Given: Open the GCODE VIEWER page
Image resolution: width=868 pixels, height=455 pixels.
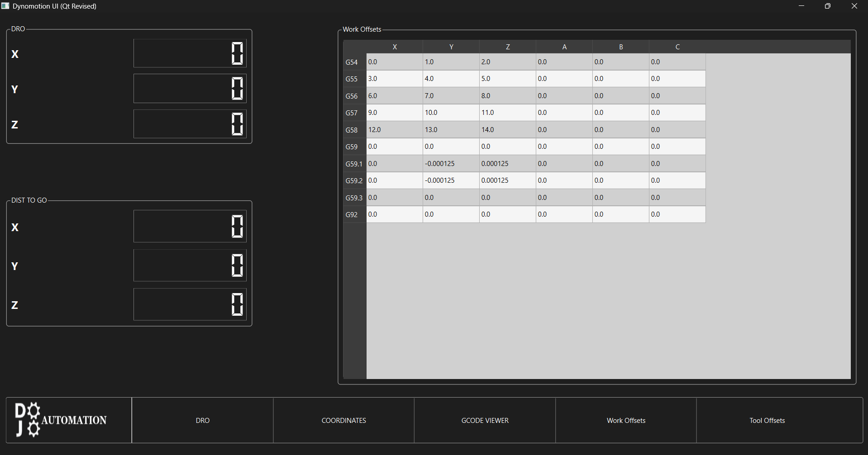Looking at the screenshot, I should (x=485, y=420).
